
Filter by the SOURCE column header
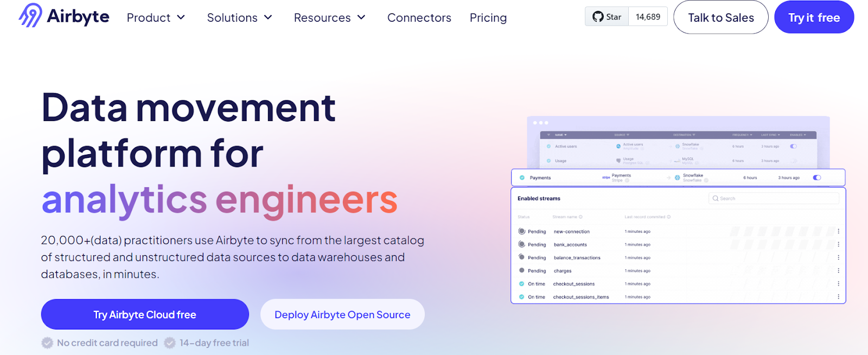[622, 135]
